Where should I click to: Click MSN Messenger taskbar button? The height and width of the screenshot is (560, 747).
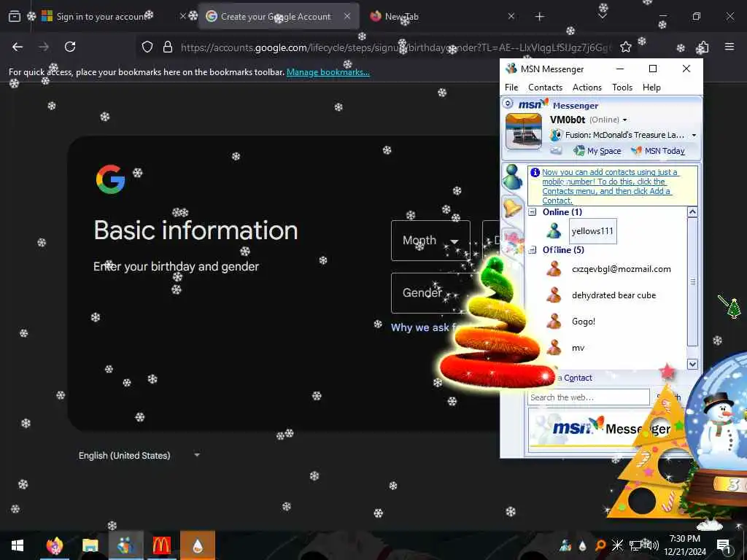[x=125, y=545]
